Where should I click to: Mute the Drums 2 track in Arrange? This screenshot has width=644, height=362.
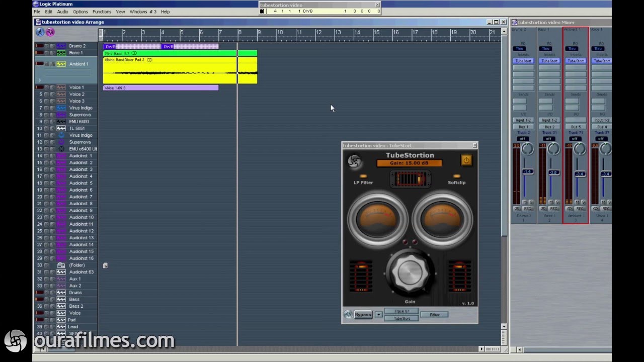47,46
